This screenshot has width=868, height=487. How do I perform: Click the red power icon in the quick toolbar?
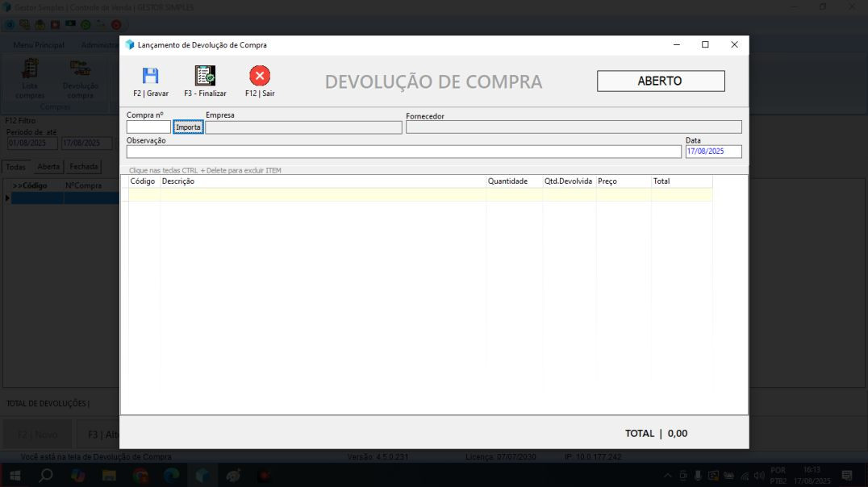pos(115,25)
